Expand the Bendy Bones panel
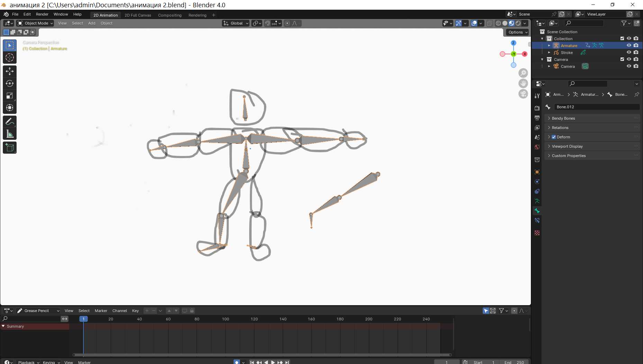643x364 pixels. tap(563, 118)
